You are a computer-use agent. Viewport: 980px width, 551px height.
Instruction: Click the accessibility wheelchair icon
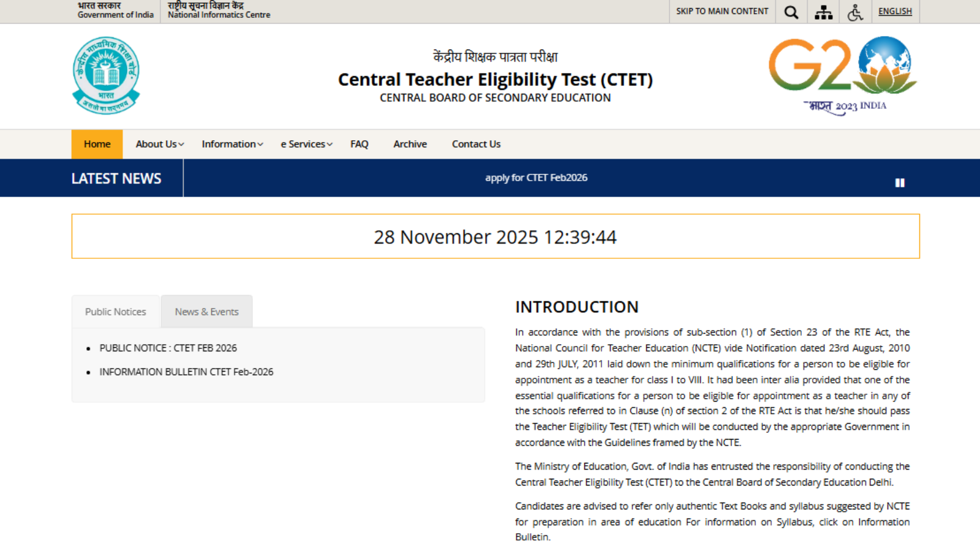click(x=855, y=12)
